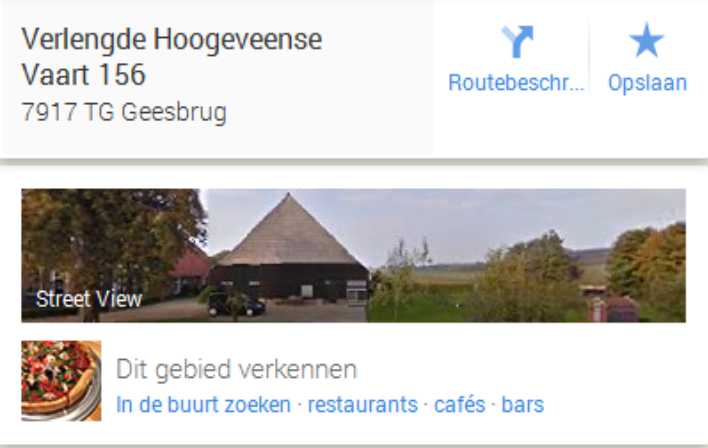The image size is (708, 448).
Task: Open the bars nearby link
Action: pyautogui.click(x=522, y=405)
